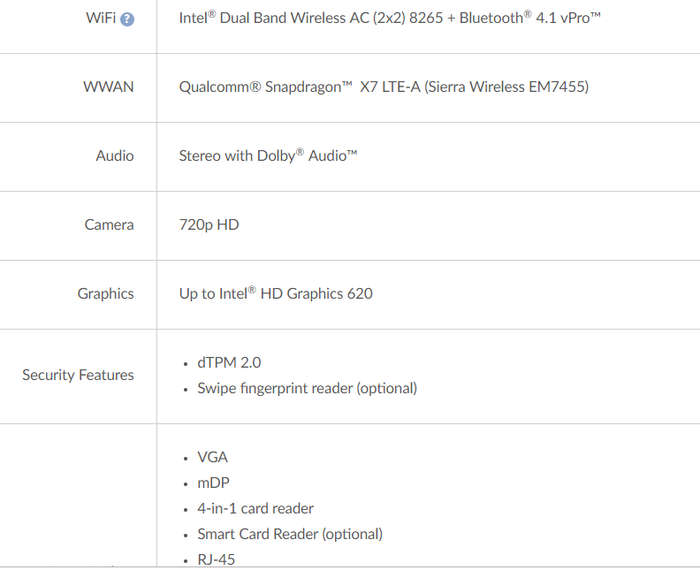
Task: Select the Audio row label
Action: point(115,156)
